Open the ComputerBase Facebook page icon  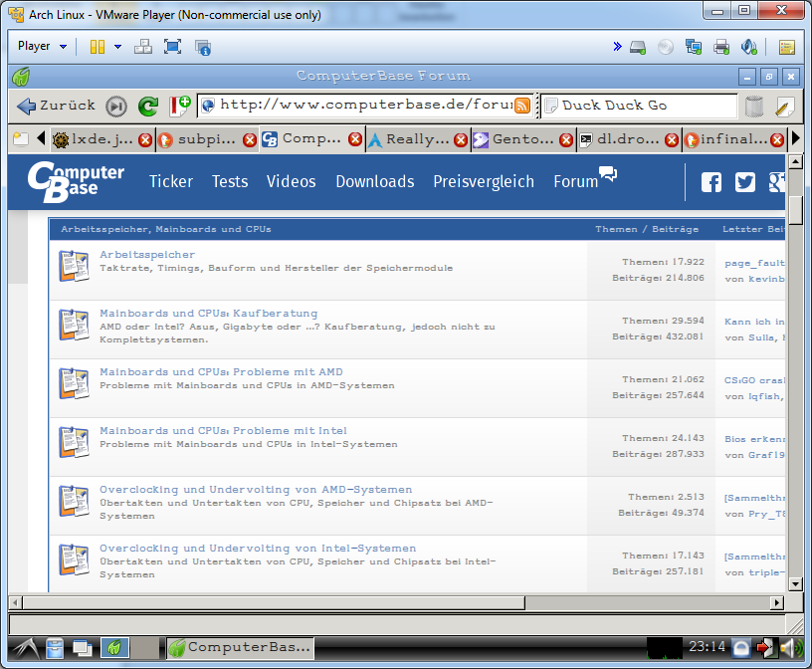(711, 182)
